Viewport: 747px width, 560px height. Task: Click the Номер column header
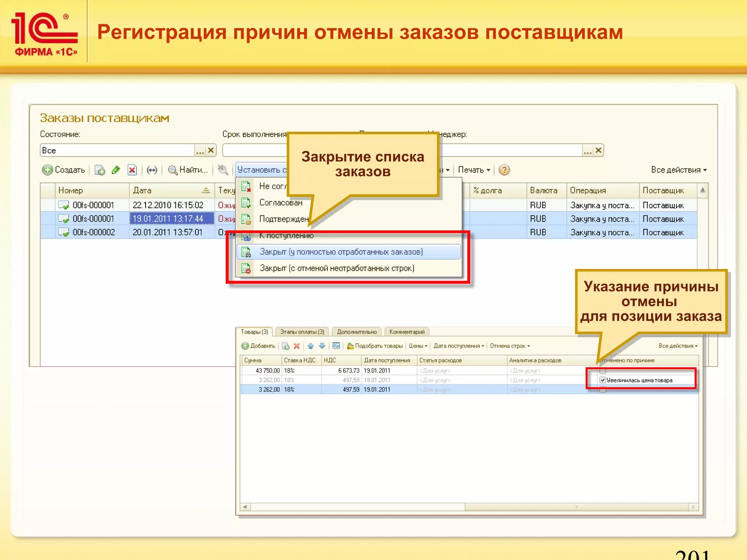click(x=92, y=190)
